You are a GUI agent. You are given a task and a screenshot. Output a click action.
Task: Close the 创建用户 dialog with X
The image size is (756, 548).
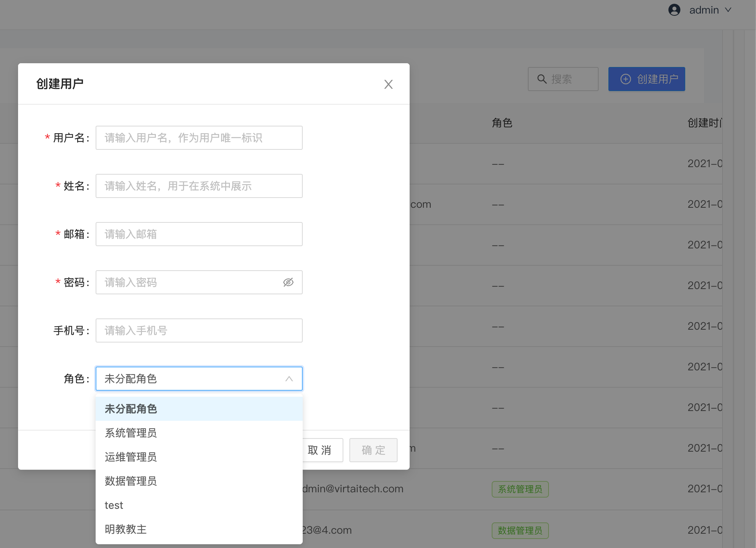pos(388,84)
